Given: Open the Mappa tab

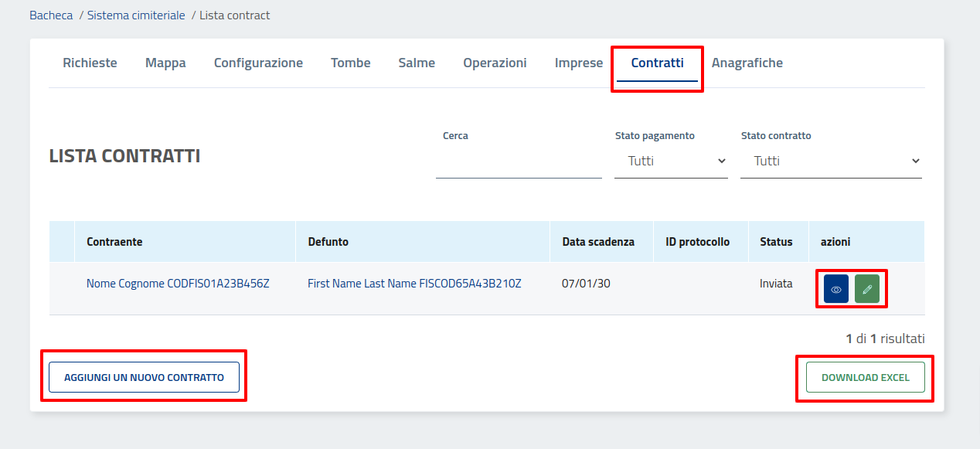Looking at the screenshot, I should coord(165,63).
